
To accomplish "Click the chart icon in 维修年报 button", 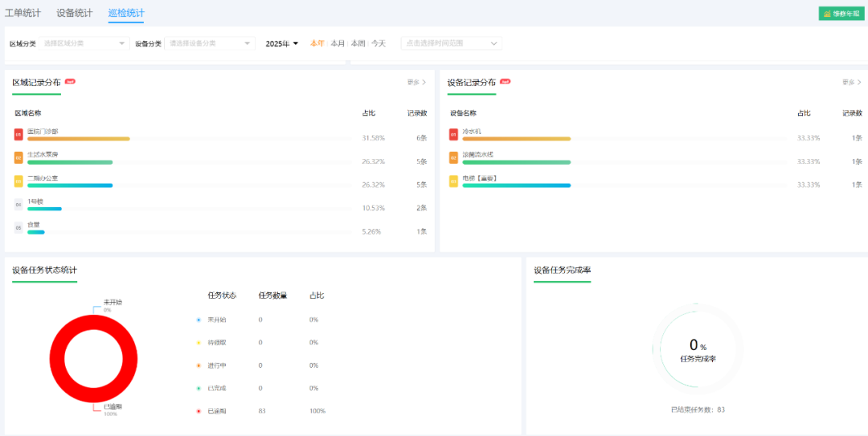I will [x=827, y=14].
